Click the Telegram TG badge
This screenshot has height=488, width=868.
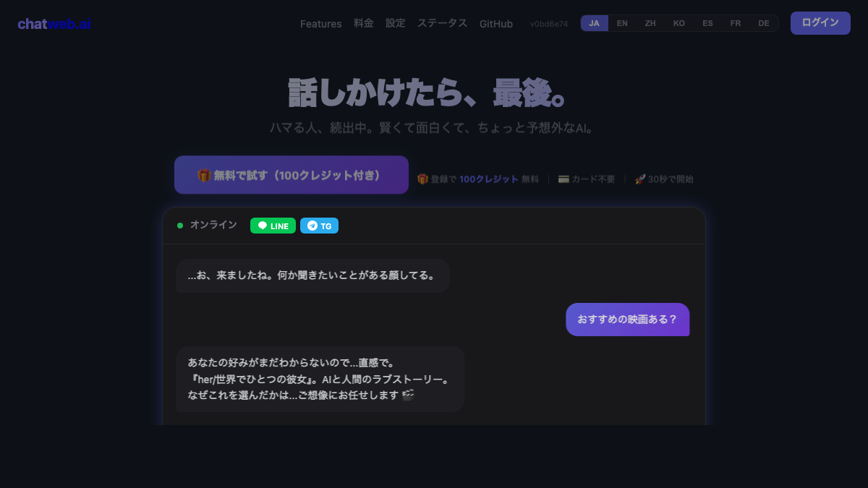[319, 226]
